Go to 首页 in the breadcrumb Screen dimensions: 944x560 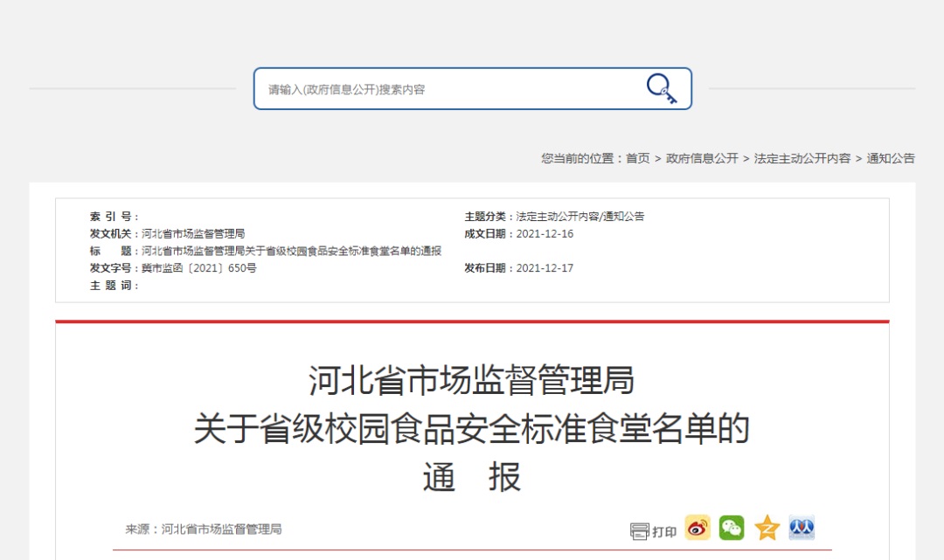click(x=637, y=158)
